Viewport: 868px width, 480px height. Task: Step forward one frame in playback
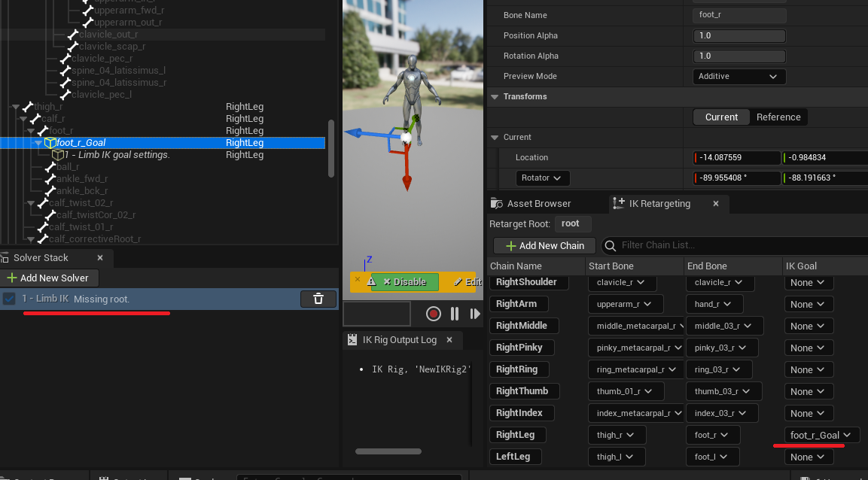click(x=474, y=314)
